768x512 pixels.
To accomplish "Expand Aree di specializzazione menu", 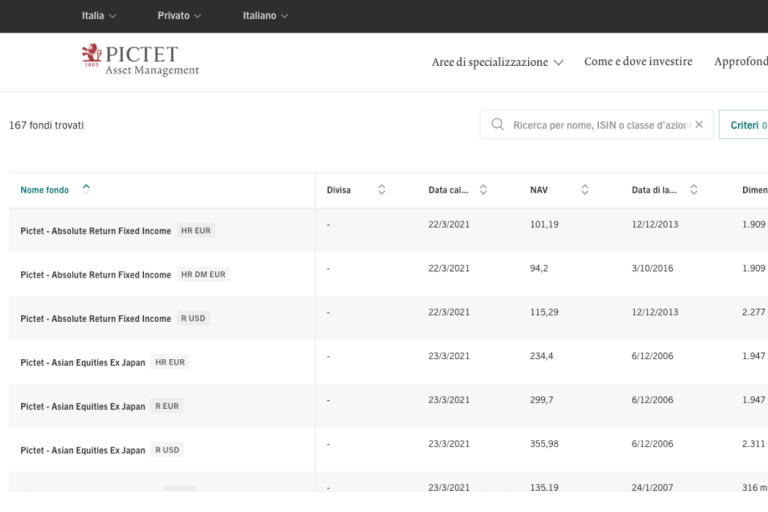I will coord(497,62).
